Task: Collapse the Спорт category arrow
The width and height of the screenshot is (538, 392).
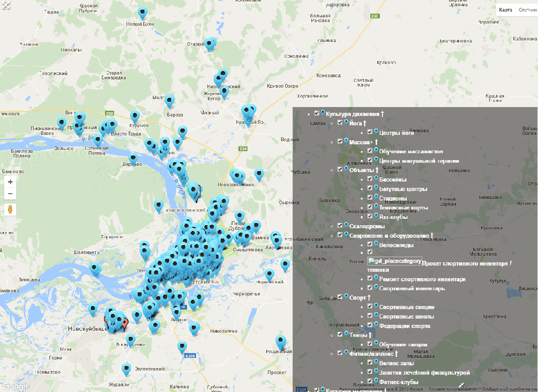Action: click(x=369, y=297)
